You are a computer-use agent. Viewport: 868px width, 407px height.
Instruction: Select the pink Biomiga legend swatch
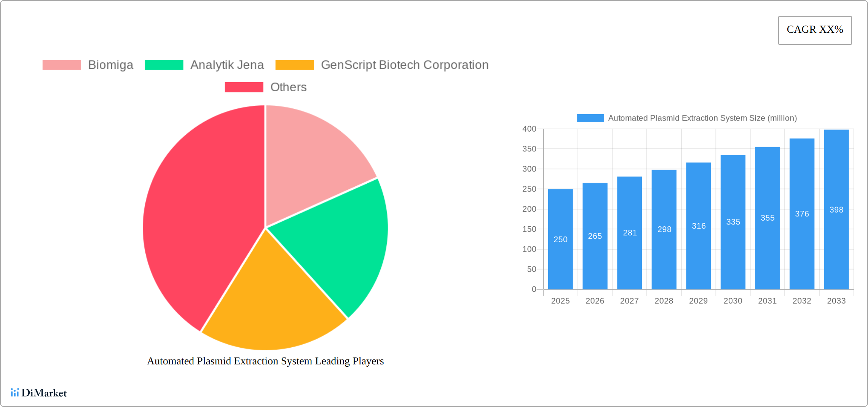61,65
